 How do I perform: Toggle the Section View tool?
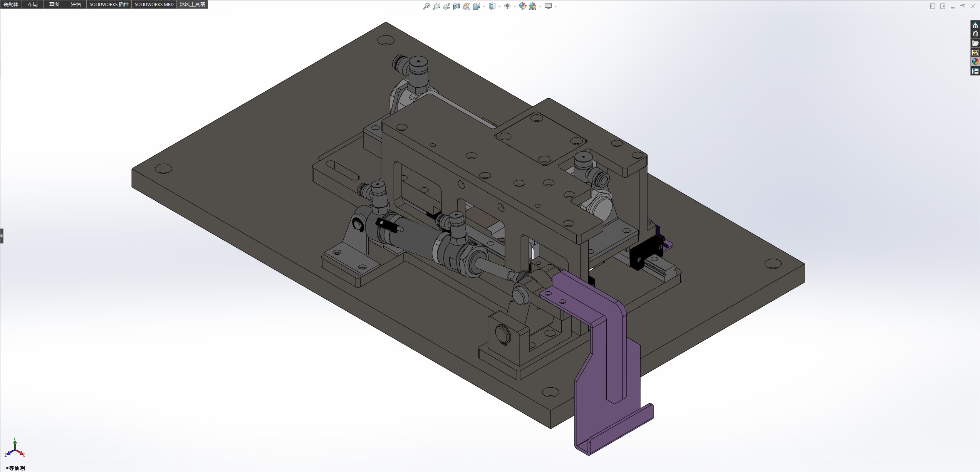pos(456,6)
